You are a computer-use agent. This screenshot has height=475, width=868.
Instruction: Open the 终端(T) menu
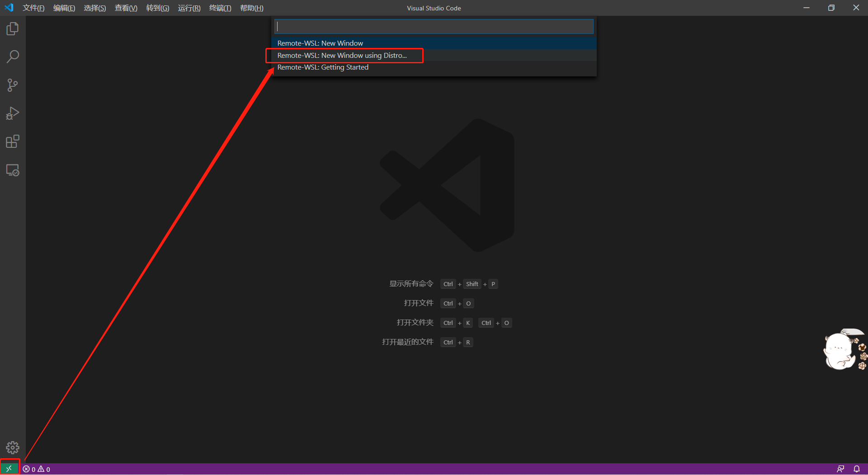coord(220,8)
